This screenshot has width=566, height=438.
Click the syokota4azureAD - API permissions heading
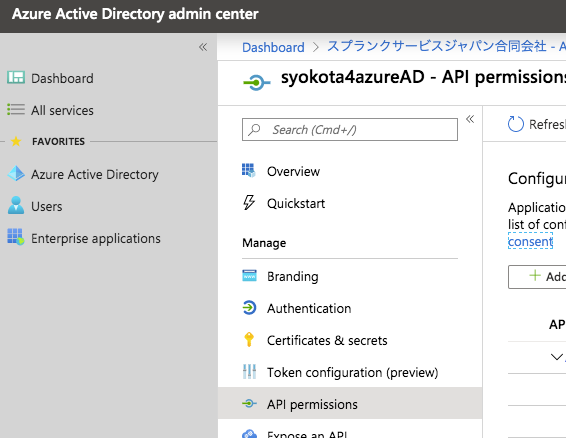tap(423, 77)
